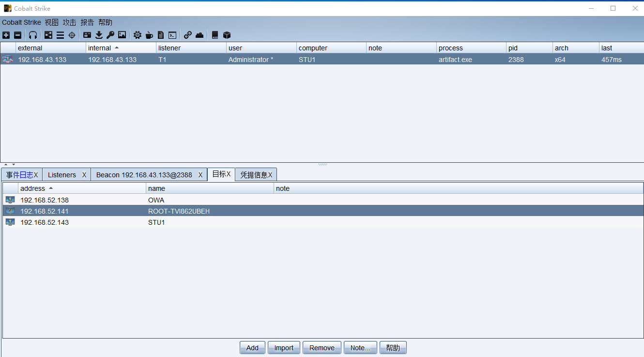This screenshot has width=644, height=357.
Task: Sort sessions by the computer column header
Action: [331, 48]
